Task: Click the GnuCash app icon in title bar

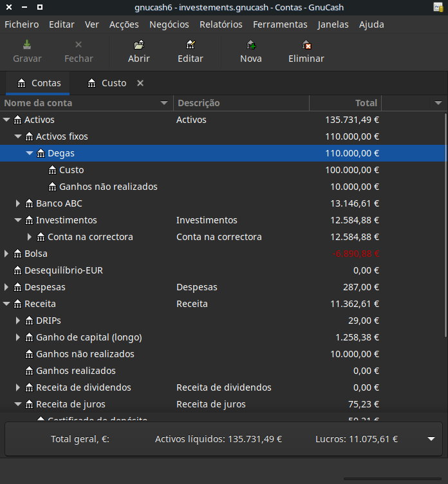Action: [438, 7]
